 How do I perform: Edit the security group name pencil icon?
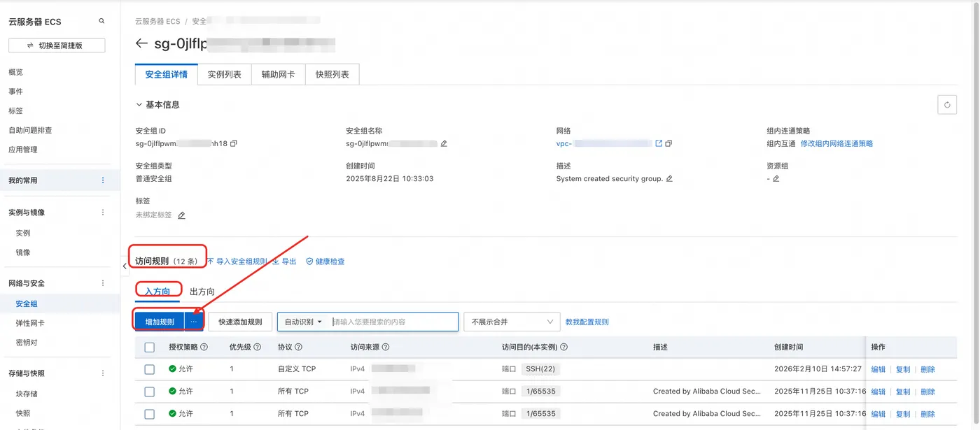pyautogui.click(x=444, y=144)
